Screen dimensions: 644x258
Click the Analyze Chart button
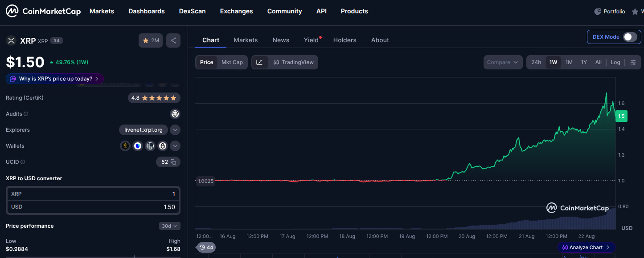tap(587, 247)
